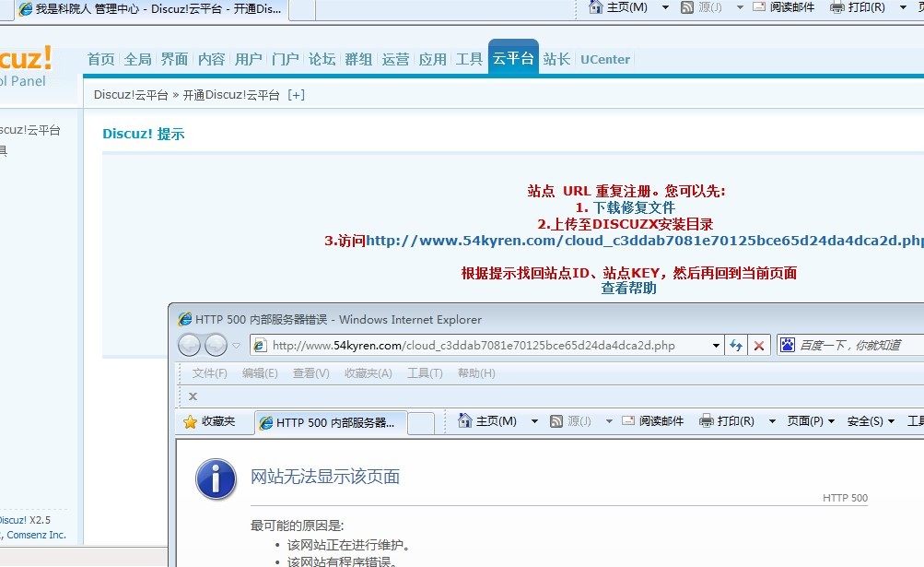The image size is (924, 567).
Task: Open 收藏夹(A) menu in HTTP 500 window
Action: click(368, 372)
